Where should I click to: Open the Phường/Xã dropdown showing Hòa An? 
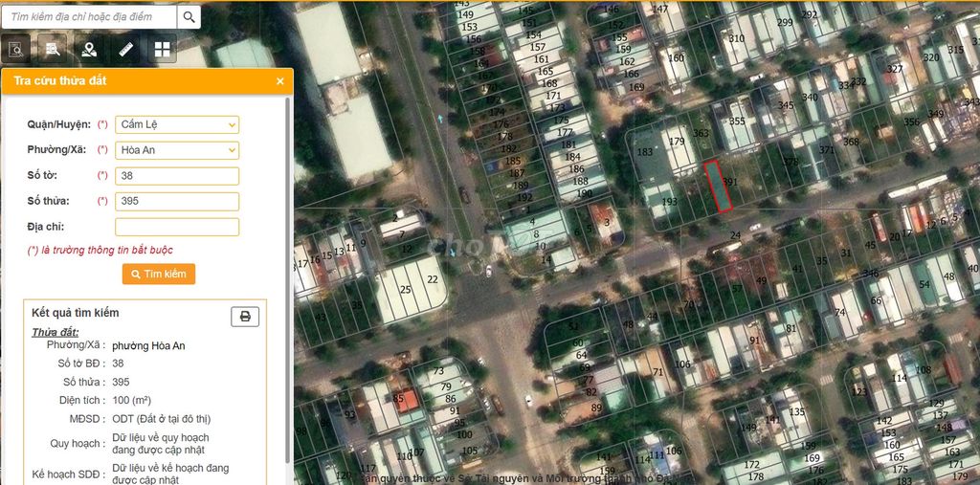(177, 150)
